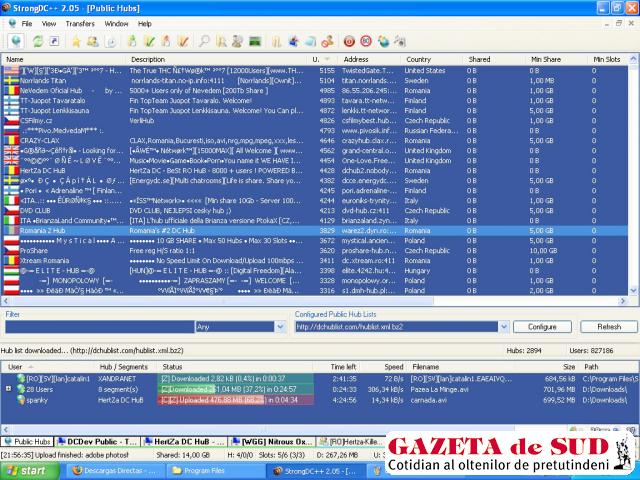Screen dimensions: 640x480
Task: Switch to the [WGG] Nitrous Ox tab
Action: [x=272, y=442]
